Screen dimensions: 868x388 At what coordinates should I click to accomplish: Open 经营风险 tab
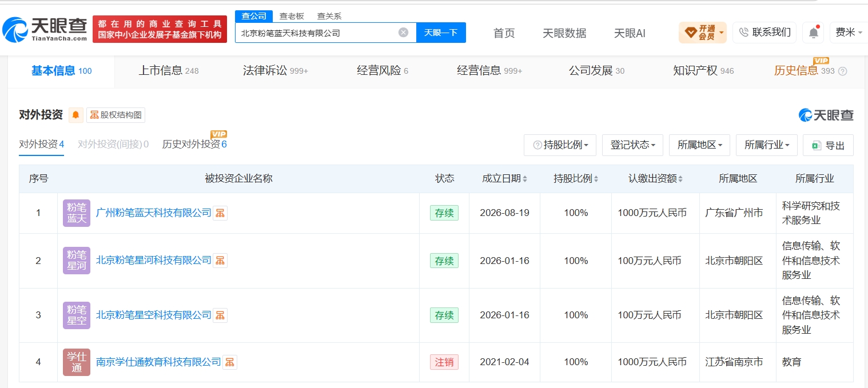pos(383,71)
